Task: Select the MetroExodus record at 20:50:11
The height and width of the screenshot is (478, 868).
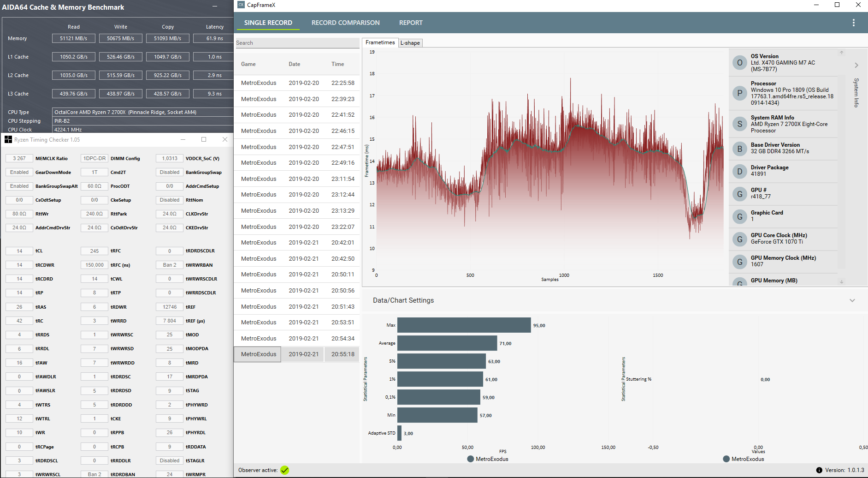Action: [297, 275]
